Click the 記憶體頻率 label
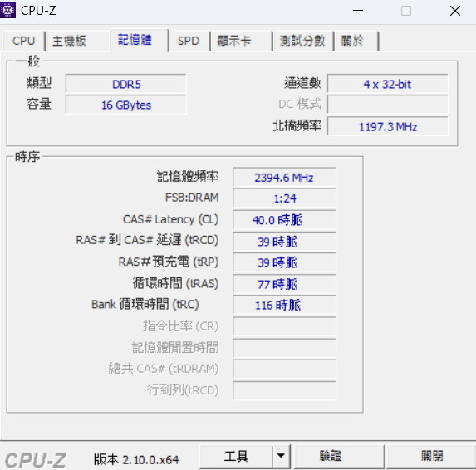This screenshot has width=476, height=470. 188,177
